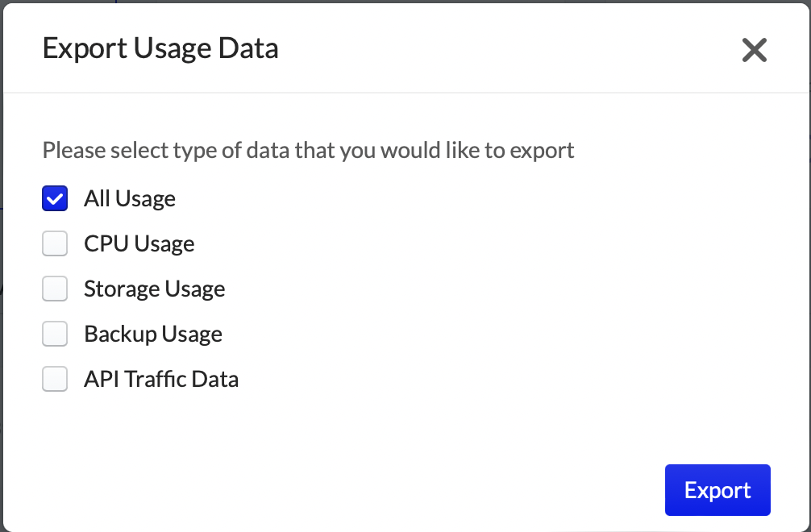Enable the CPU Usage checkbox
The height and width of the screenshot is (532, 811).
pyautogui.click(x=55, y=244)
